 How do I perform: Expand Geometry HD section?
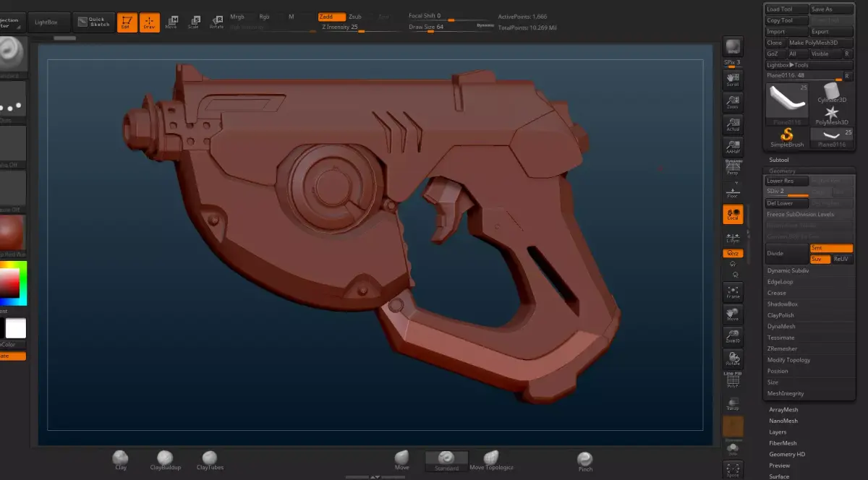point(787,455)
